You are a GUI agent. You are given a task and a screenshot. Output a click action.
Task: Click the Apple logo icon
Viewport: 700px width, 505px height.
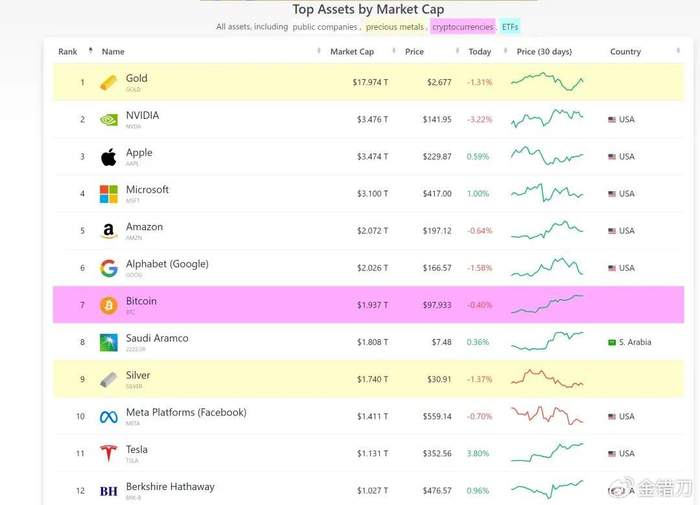[108, 157]
